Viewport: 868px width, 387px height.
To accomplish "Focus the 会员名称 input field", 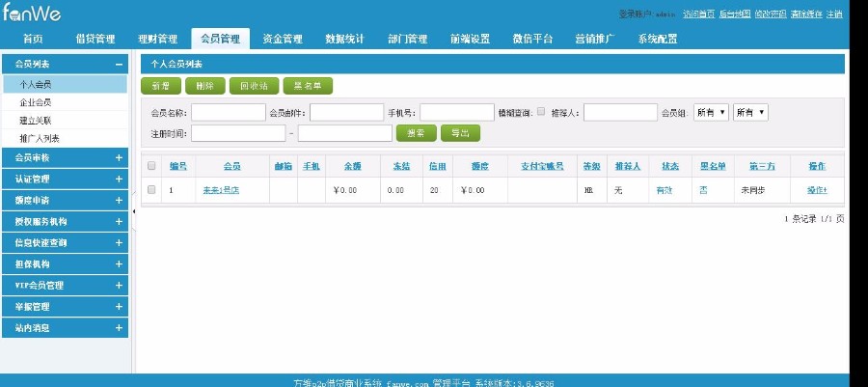I will coord(229,112).
